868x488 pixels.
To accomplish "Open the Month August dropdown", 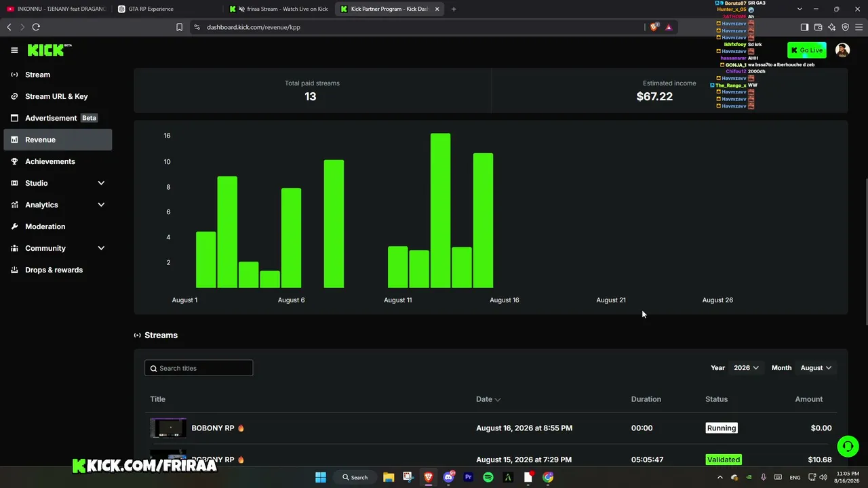I will click(816, 368).
